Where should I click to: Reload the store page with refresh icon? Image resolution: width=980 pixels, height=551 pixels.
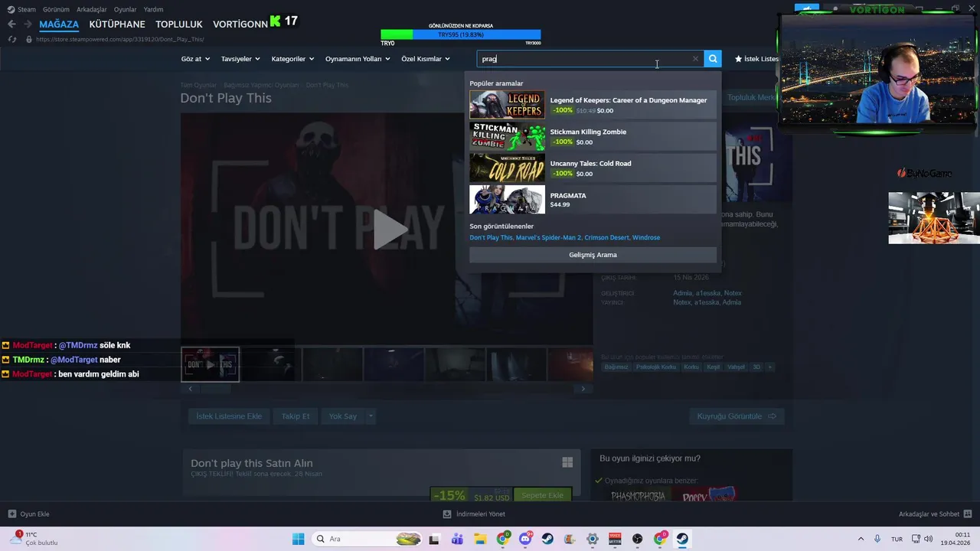[x=11, y=39]
